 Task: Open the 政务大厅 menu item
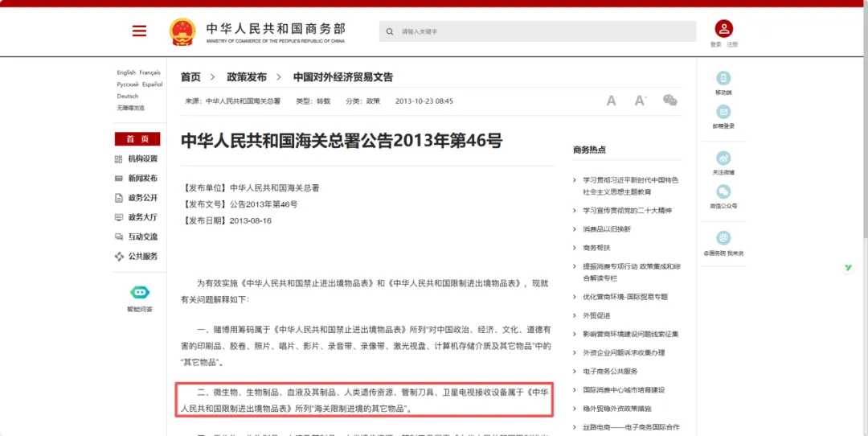point(143,217)
